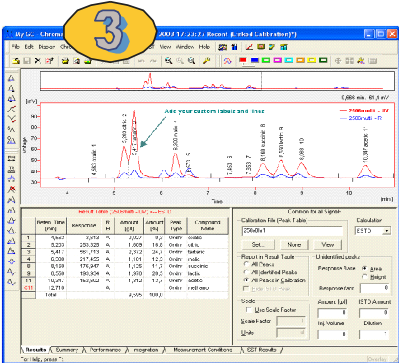Image resolution: width=399 pixels, height=363 pixels.
Task: Click the undo arrow icon in the toolbar
Action: pos(141,61)
